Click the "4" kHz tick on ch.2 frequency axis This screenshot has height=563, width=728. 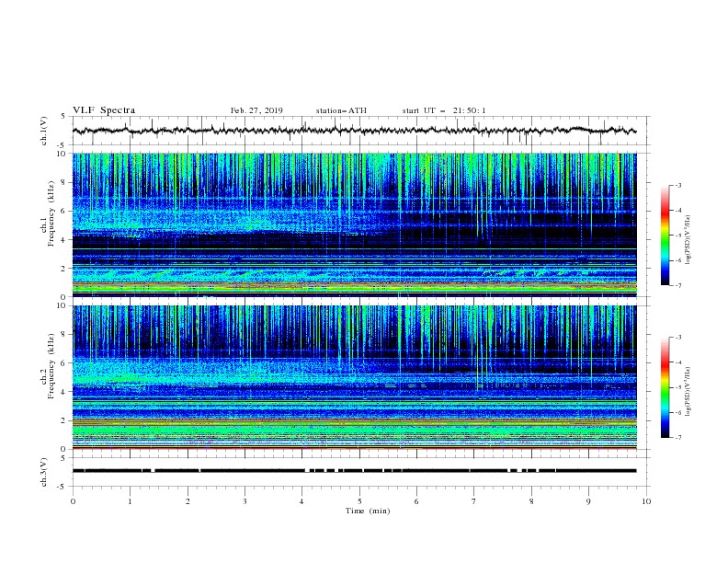coord(63,392)
